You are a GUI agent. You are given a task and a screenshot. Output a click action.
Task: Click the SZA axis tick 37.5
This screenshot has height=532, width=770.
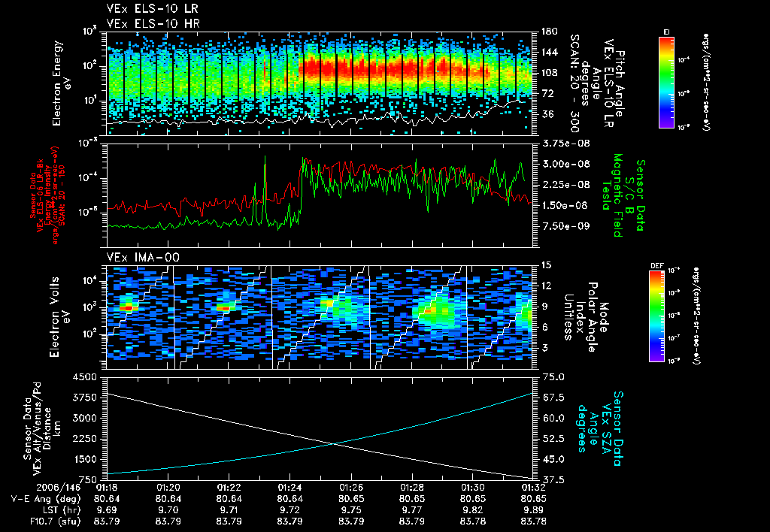[x=552, y=480]
